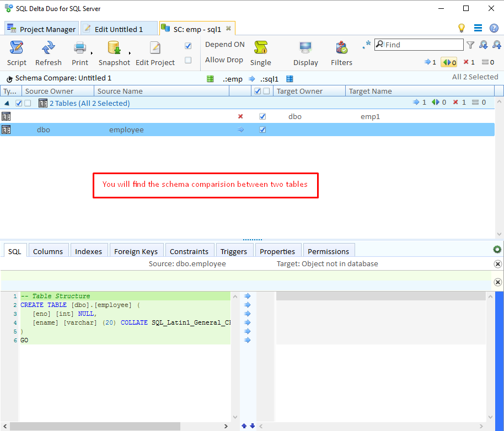Click the Find Next search icon

[x=483, y=45]
